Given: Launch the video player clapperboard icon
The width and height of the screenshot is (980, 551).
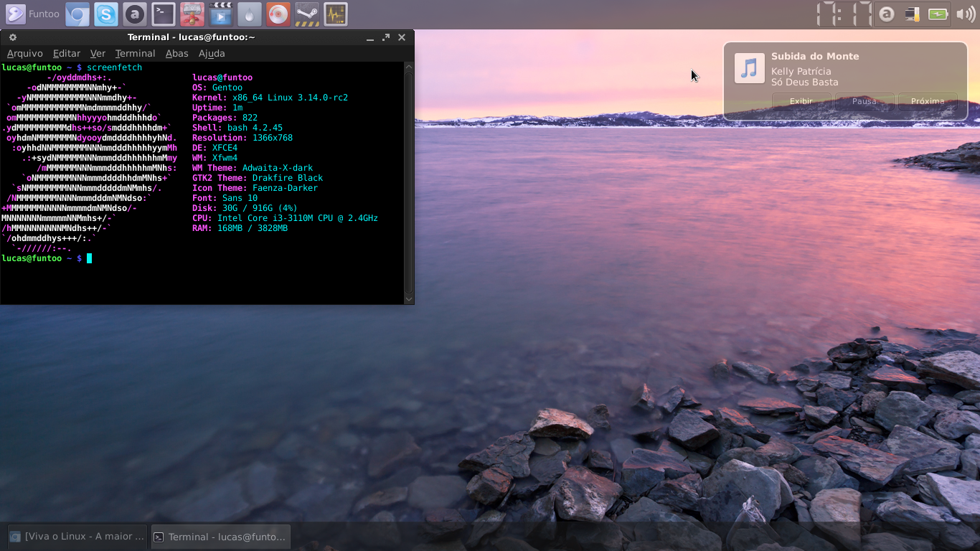Looking at the screenshot, I should point(221,14).
